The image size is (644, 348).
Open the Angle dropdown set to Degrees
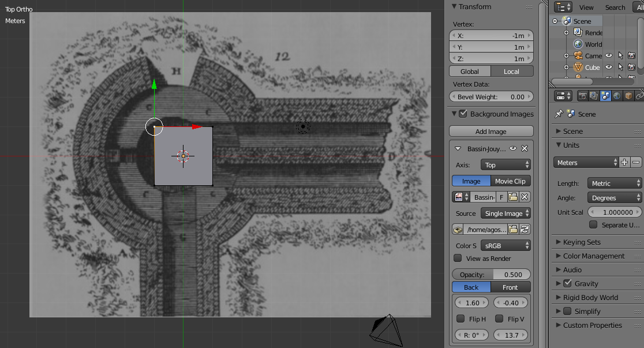(614, 197)
